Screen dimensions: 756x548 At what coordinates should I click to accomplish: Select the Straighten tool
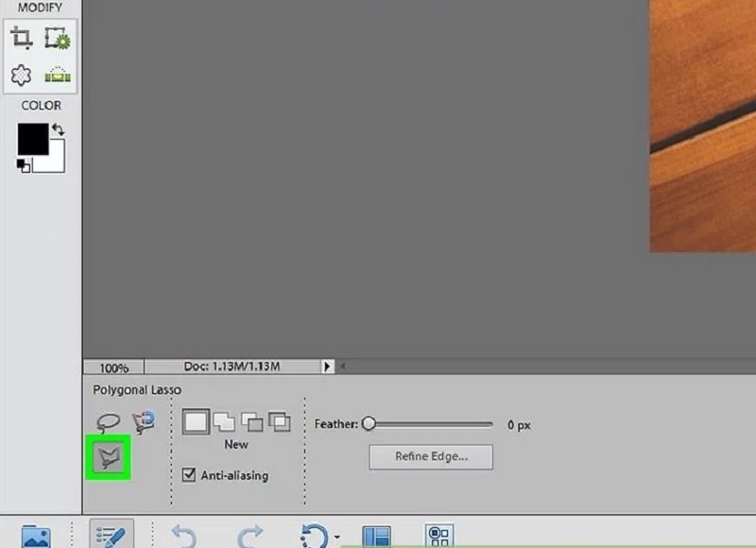pos(58,75)
